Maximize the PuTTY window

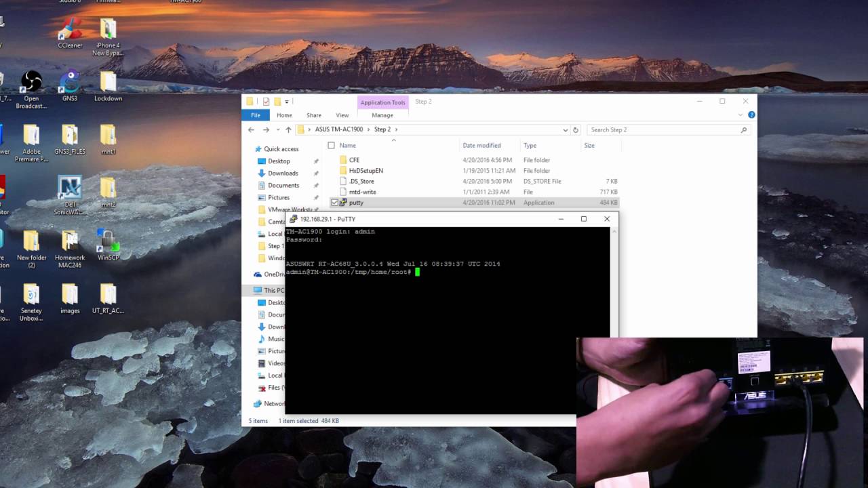[583, 219]
